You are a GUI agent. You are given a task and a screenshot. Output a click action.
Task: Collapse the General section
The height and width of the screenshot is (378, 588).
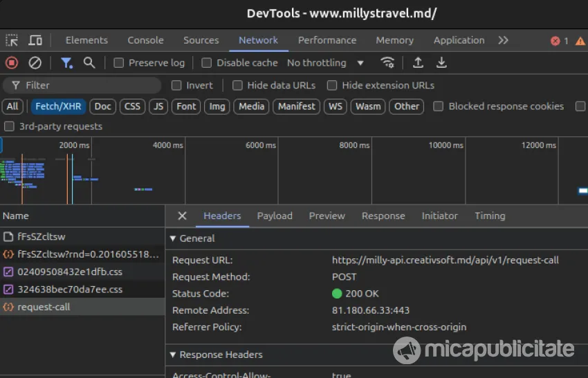click(x=173, y=238)
